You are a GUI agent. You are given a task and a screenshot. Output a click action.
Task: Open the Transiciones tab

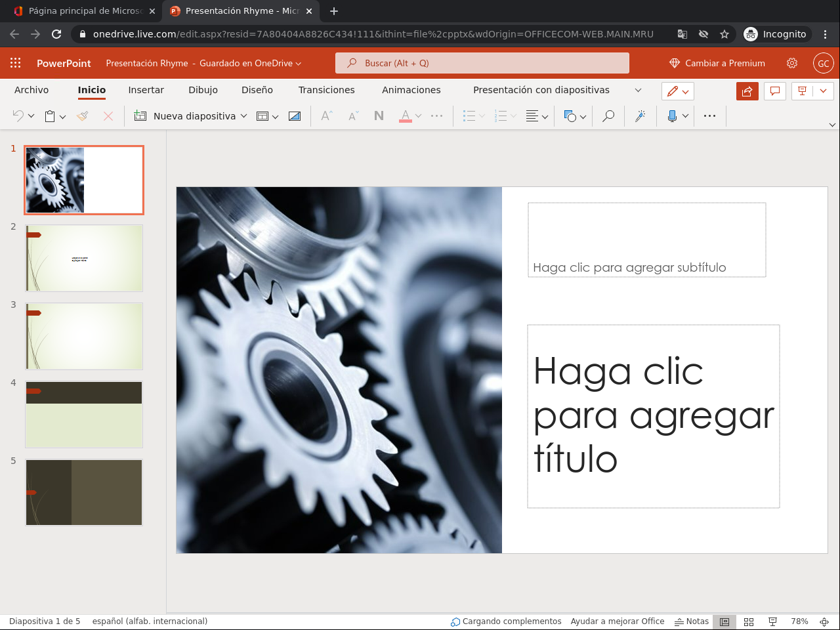(x=326, y=90)
